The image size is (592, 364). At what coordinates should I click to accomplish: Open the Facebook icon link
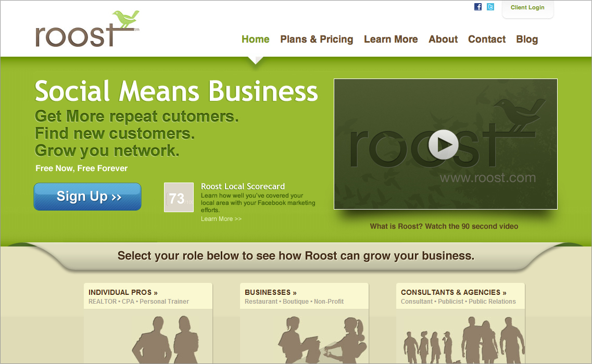[x=478, y=7]
